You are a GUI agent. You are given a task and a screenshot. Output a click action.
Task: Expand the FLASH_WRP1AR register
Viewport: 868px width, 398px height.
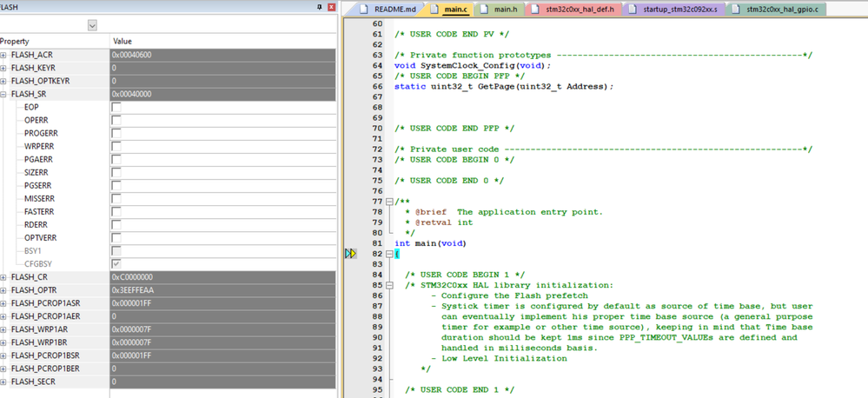[x=3, y=329]
